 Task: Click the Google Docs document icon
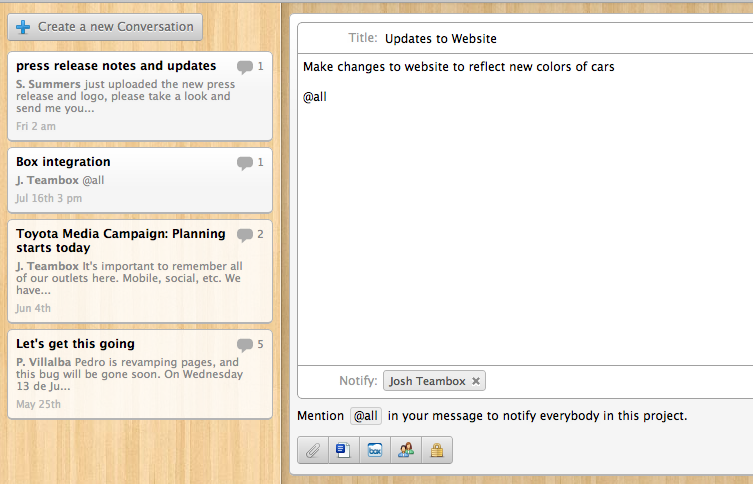[343, 450]
